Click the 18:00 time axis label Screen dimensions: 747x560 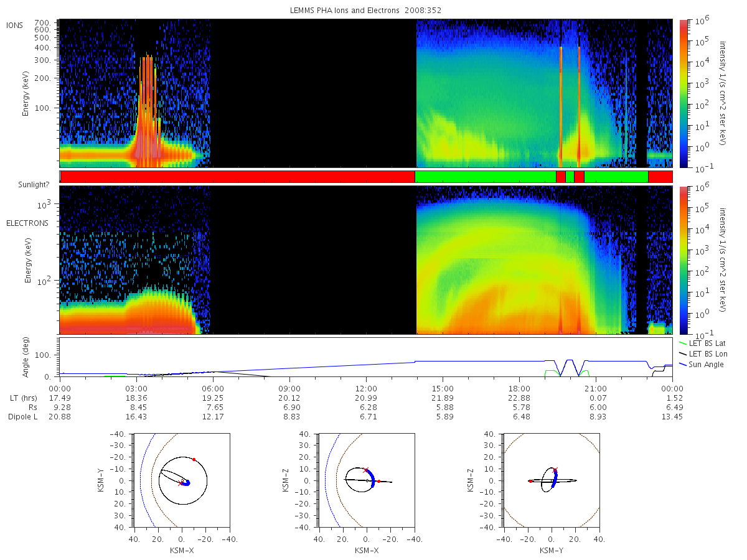(x=519, y=387)
